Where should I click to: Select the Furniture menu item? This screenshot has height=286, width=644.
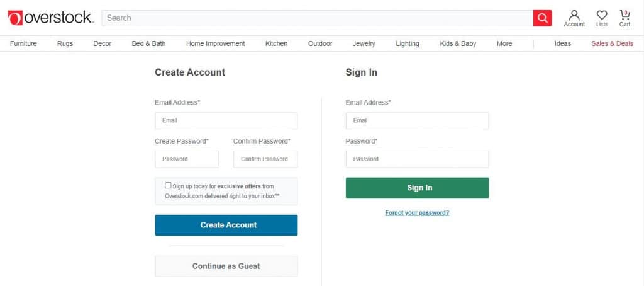point(23,43)
